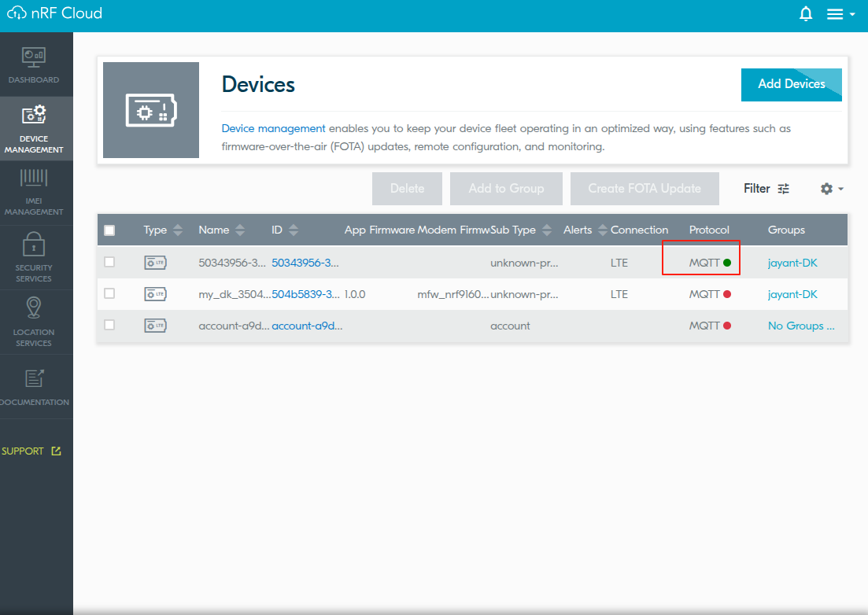The image size is (868, 615).
Task: Open the table settings gear dropdown
Action: click(x=832, y=189)
